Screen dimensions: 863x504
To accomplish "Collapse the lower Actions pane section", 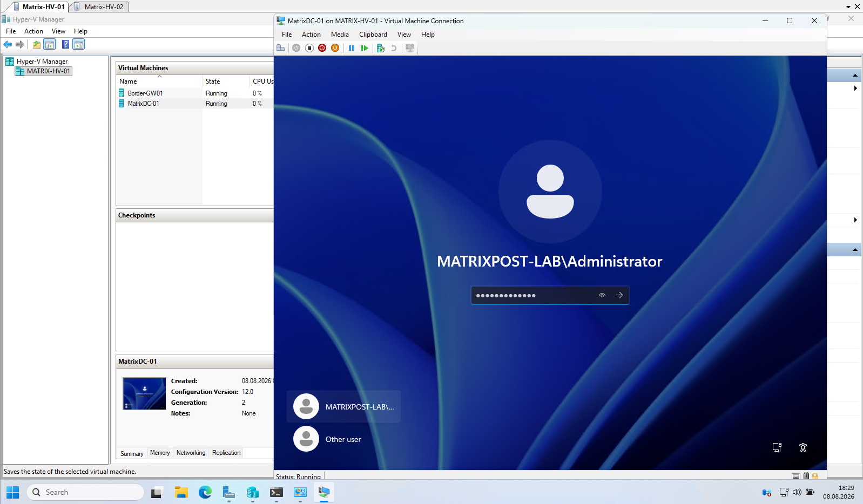I will 855,249.
